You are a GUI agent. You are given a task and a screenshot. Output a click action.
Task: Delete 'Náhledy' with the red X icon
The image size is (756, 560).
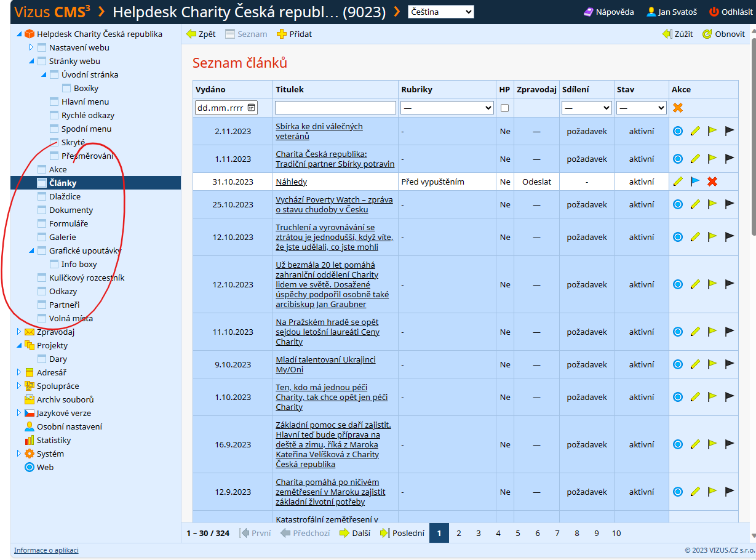(x=712, y=182)
